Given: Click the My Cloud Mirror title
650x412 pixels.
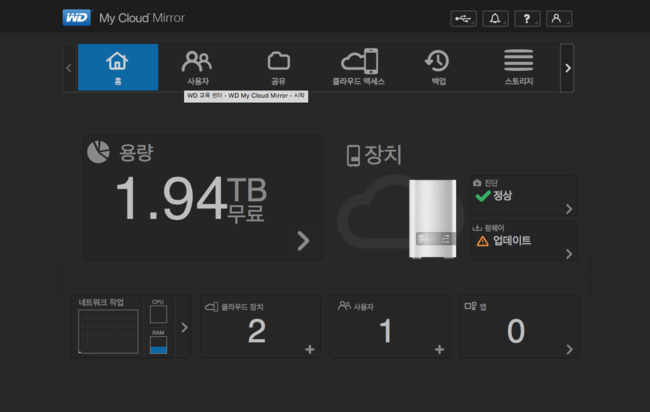Looking at the screenshot, I should click(x=142, y=18).
